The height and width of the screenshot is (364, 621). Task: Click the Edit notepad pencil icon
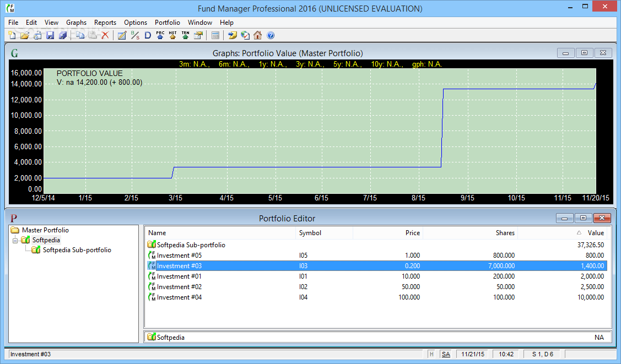tap(122, 36)
